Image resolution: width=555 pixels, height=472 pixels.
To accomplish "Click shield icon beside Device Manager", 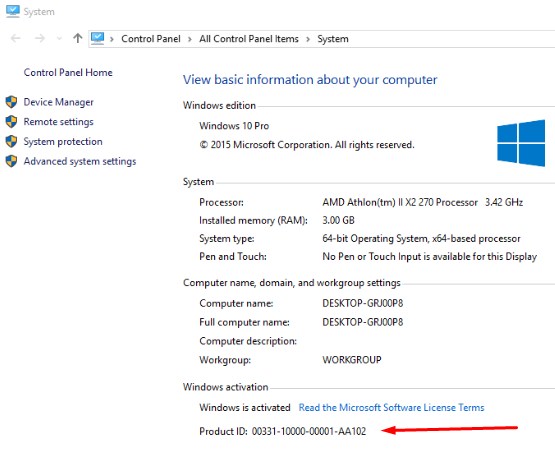I will pyautogui.click(x=11, y=102).
